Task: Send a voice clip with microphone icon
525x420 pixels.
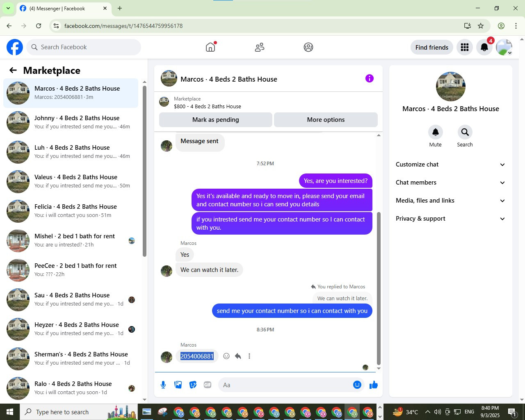Action: 163,385
